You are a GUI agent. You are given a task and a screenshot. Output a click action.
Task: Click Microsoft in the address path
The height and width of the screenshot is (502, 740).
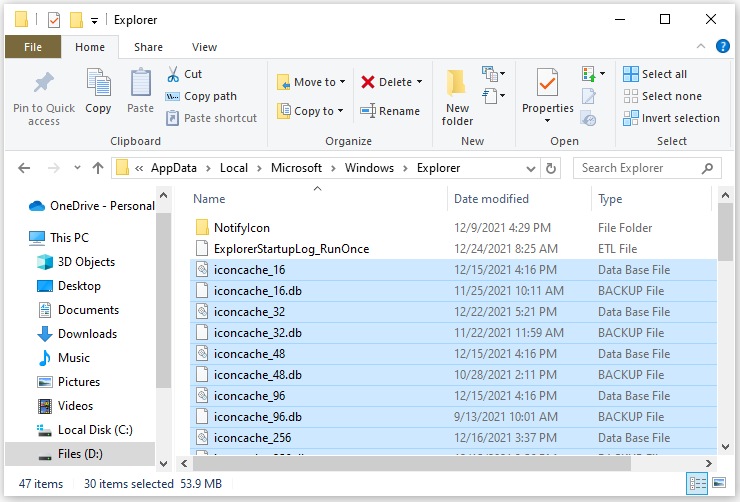tap(296, 168)
